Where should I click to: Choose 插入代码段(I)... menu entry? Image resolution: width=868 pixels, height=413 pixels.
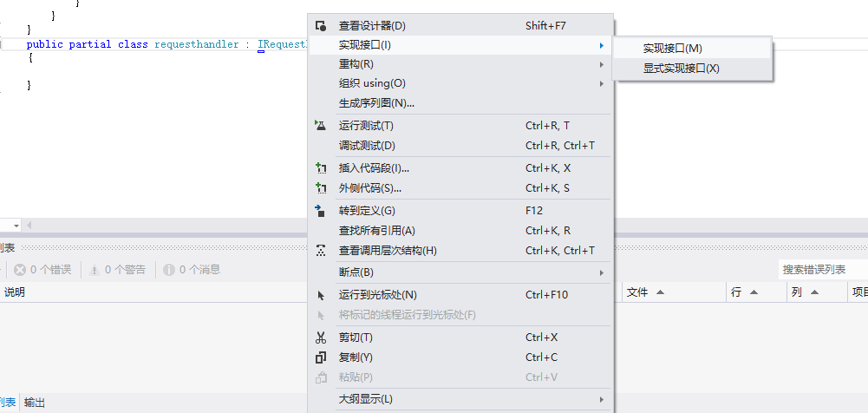460,167
